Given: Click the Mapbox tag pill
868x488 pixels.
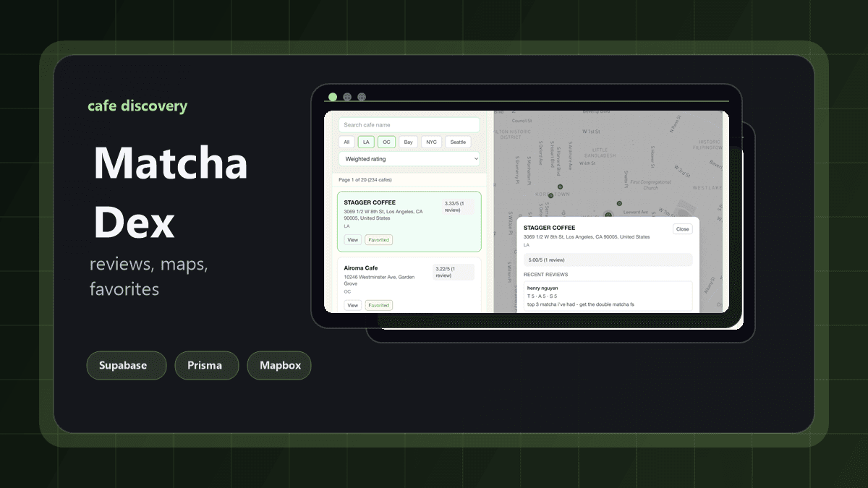Looking at the screenshot, I should point(279,366).
